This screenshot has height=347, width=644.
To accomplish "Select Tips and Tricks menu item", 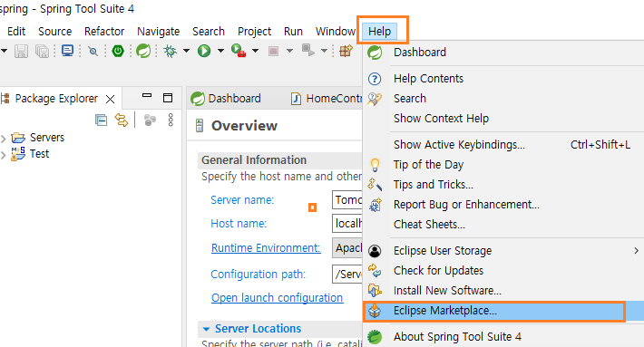I will click(x=503, y=185).
